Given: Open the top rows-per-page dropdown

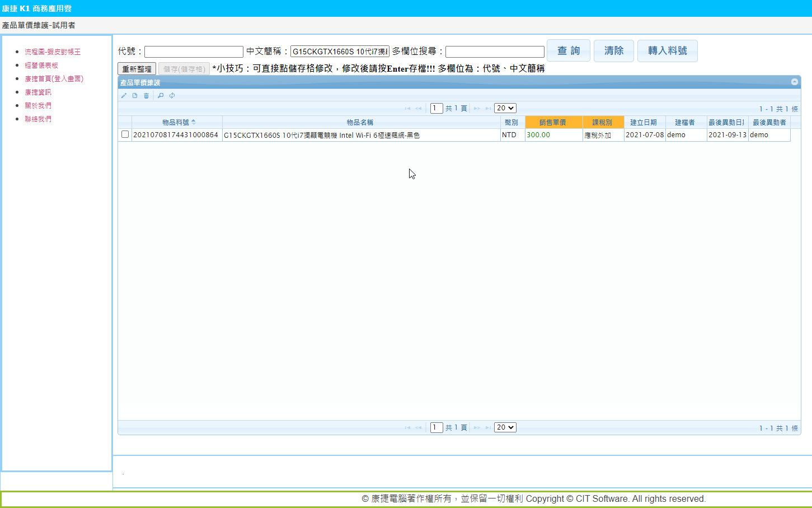Looking at the screenshot, I should point(505,108).
